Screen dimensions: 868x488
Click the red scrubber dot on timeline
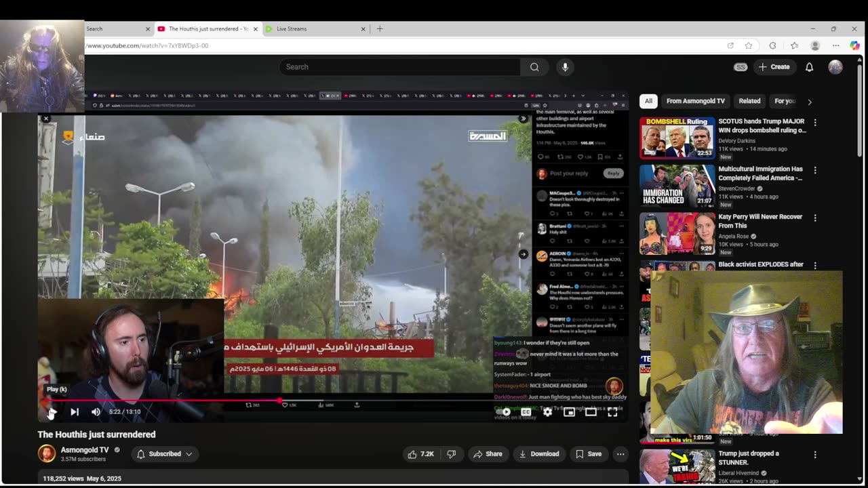click(x=281, y=401)
